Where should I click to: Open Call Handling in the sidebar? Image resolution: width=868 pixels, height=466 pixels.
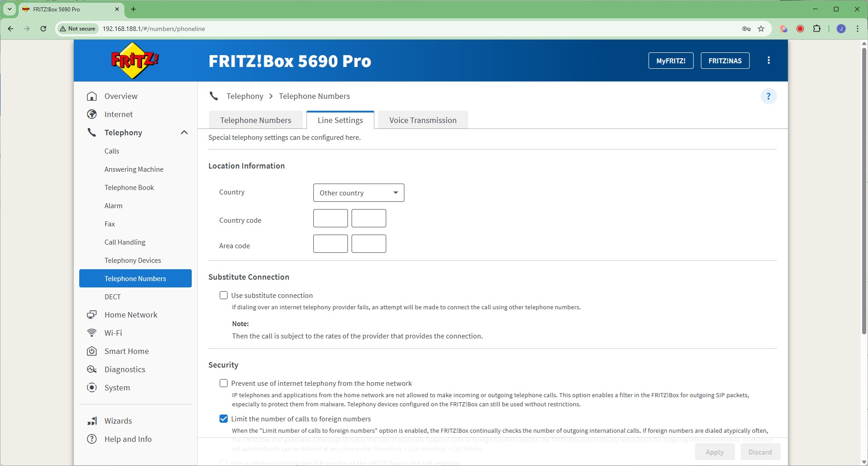[x=125, y=242]
